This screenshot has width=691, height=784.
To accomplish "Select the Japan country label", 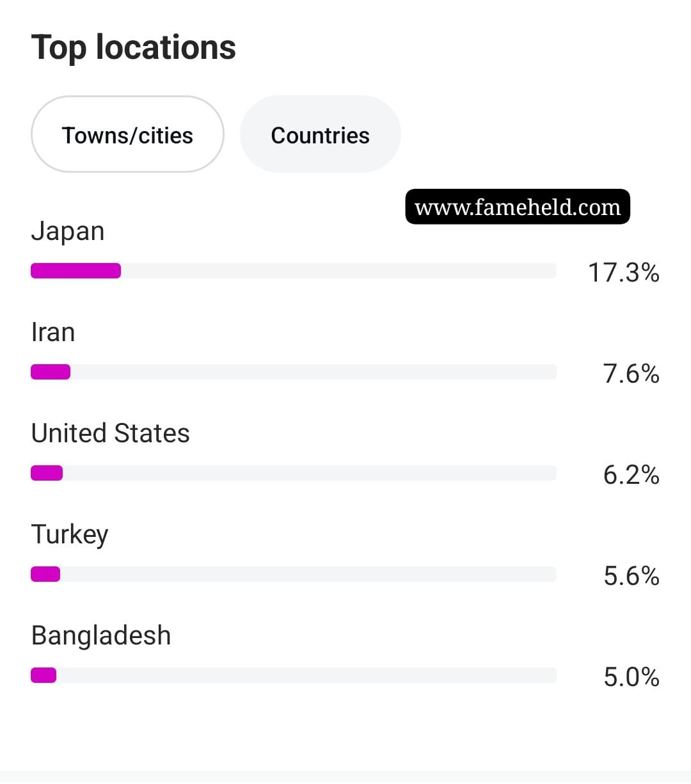I will coord(67,231).
